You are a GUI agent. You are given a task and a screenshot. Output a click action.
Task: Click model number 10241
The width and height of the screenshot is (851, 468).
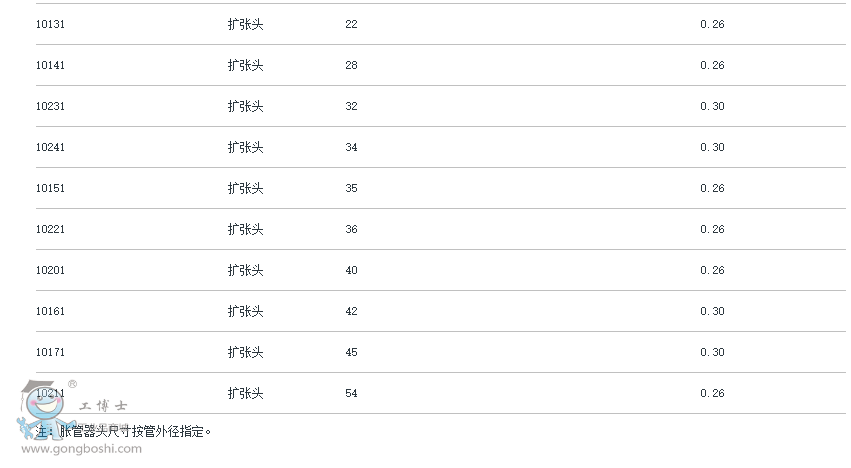[x=50, y=147]
